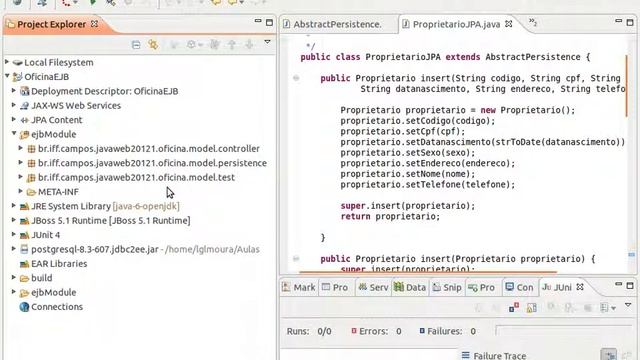640x360 pixels.
Task: Select the Local Filesystem drive icon
Action: 17,62
